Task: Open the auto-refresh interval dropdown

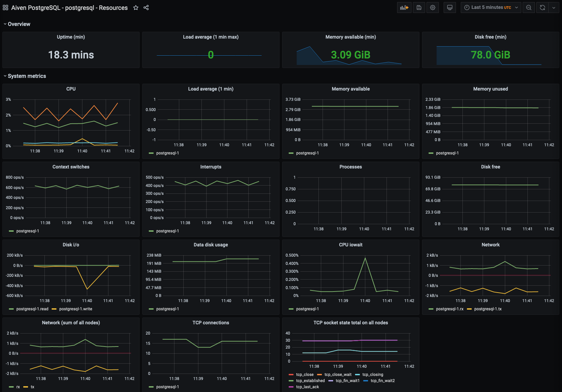Action: [554, 7]
